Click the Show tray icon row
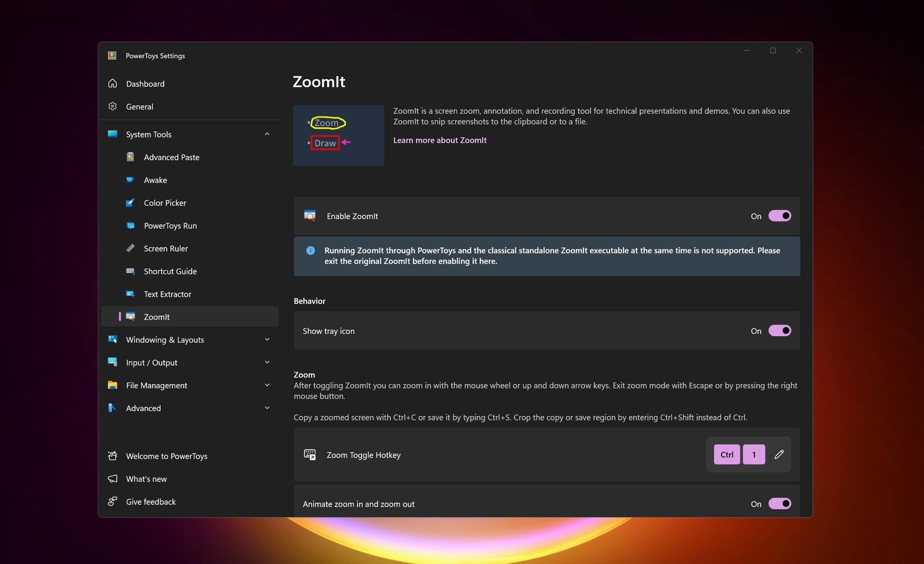This screenshot has height=564, width=924. click(547, 331)
